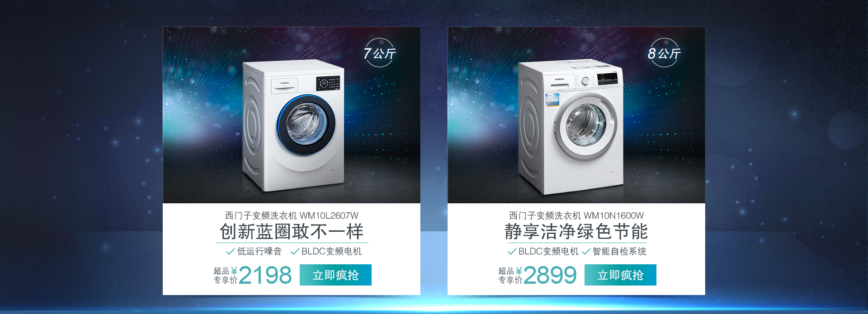The width and height of the screenshot is (868, 314).
Task: Click the checkmark beside BLDC变频电机 in right card
Action: [512, 252]
